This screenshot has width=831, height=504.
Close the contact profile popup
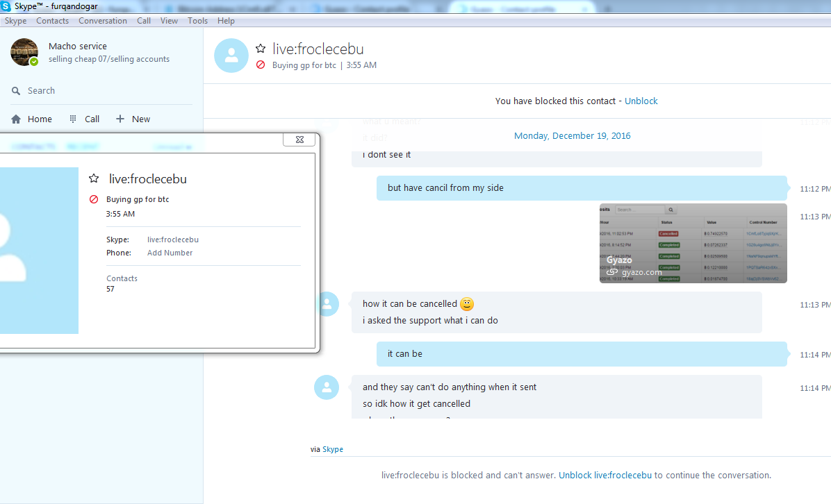click(x=299, y=140)
